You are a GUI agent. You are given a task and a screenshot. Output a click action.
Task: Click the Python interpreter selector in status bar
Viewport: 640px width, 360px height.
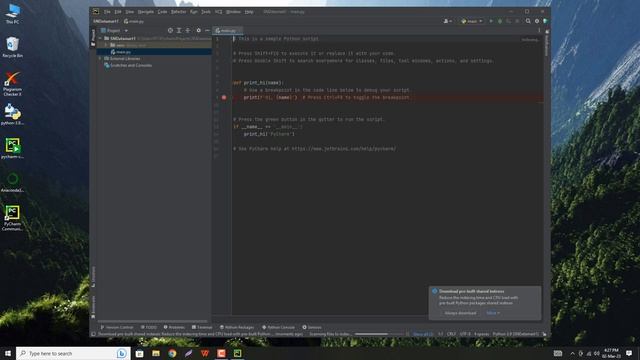pyautogui.click(x=516, y=334)
